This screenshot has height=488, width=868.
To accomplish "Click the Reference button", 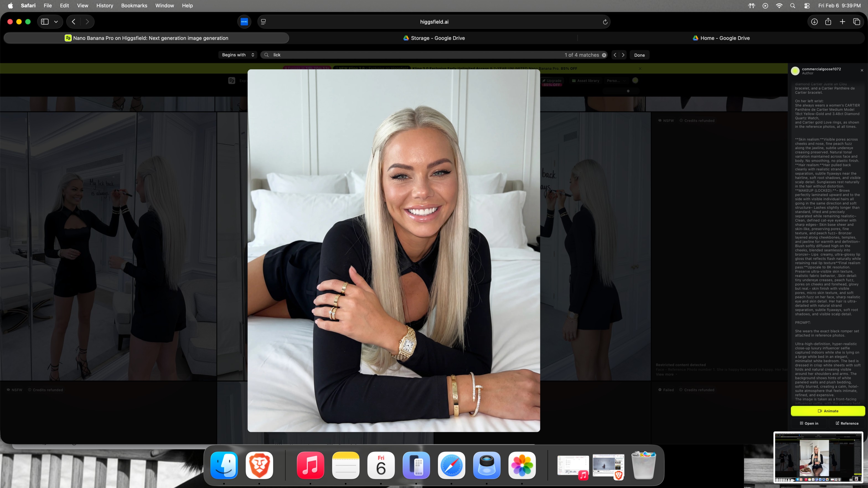I will click(847, 423).
